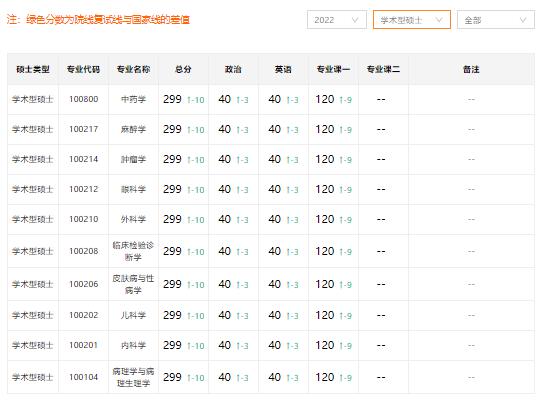This screenshot has height=402, width=539.
Task: Click the major name 眼科学
Action: point(133,189)
